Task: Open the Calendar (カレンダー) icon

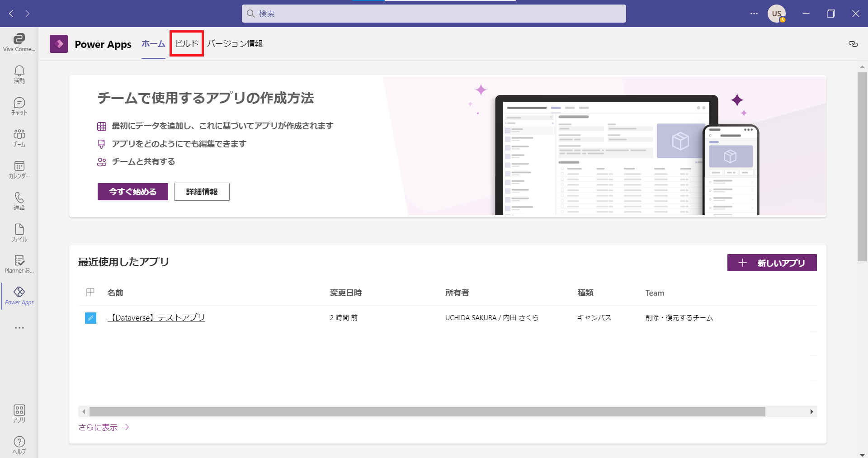Action: [19, 169]
